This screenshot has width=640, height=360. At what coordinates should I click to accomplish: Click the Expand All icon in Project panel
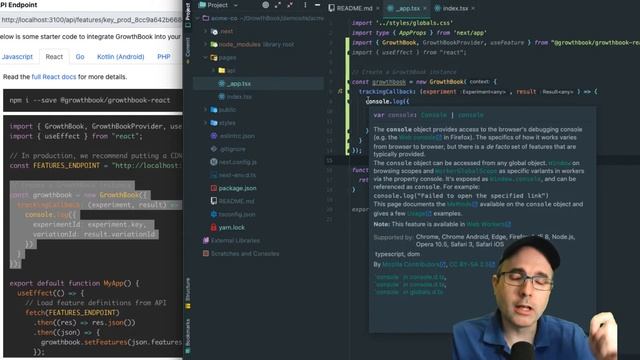[x=278, y=5]
